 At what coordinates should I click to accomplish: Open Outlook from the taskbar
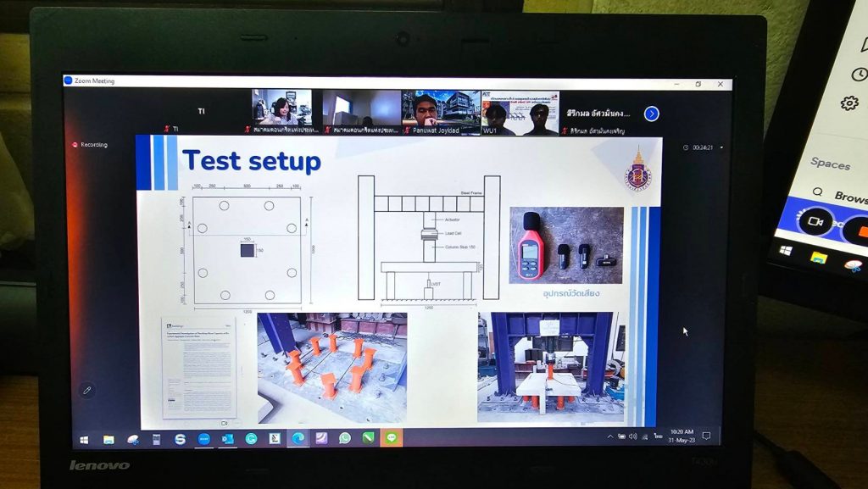tap(227, 438)
